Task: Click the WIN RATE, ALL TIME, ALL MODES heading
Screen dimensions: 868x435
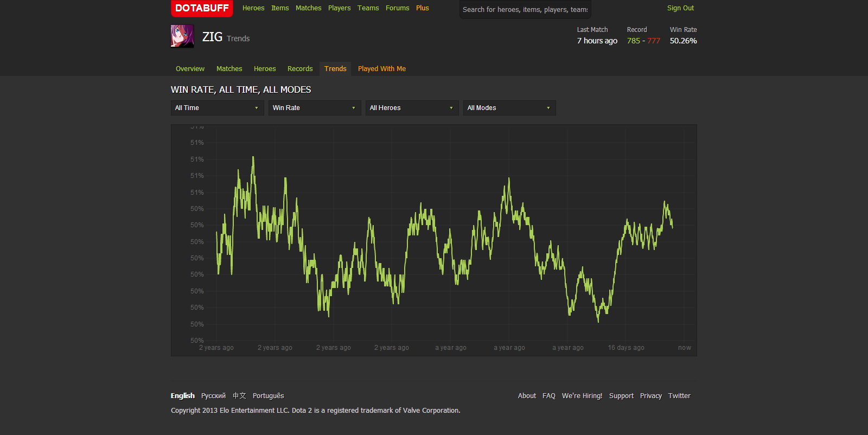Action: [241, 90]
